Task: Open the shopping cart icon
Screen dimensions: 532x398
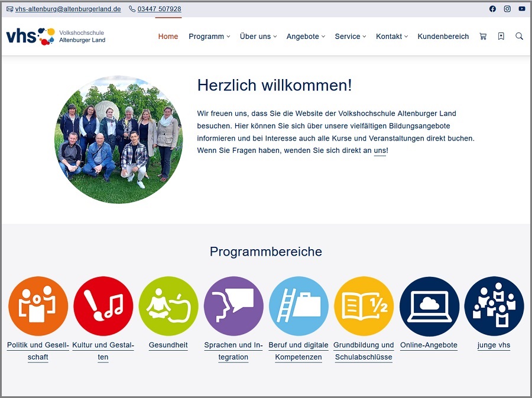Action: [x=483, y=37]
